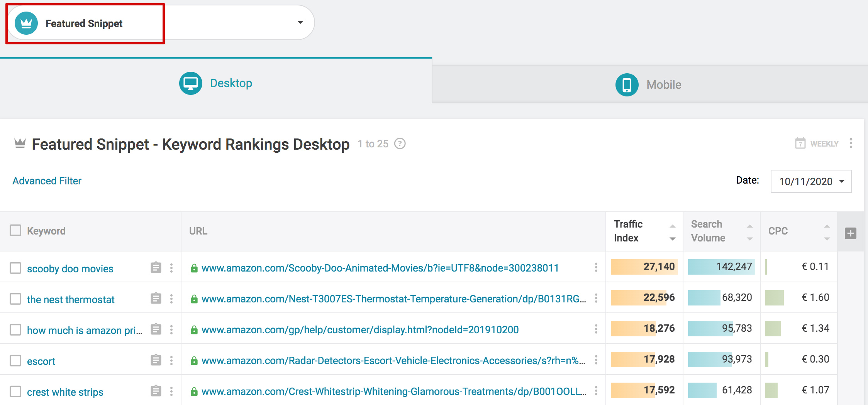Open keyword options menu for escort
Viewport: 868px width, 405px height.
[171, 360]
